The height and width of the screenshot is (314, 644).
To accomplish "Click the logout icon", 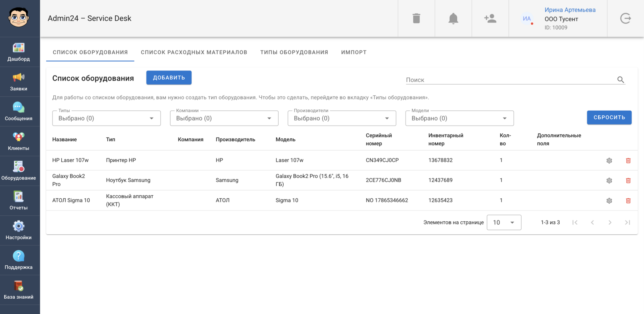I will (626, 18).
